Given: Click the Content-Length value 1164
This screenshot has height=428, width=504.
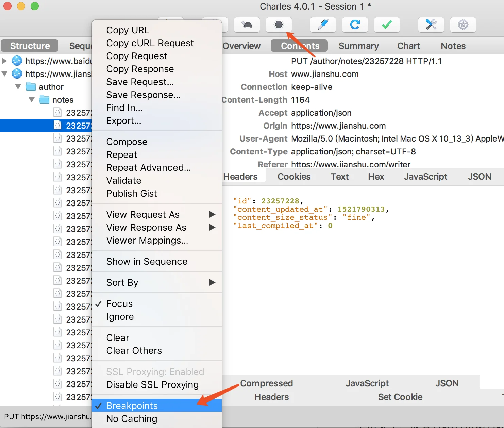Looking at the screenshot, I should [300, 100].
